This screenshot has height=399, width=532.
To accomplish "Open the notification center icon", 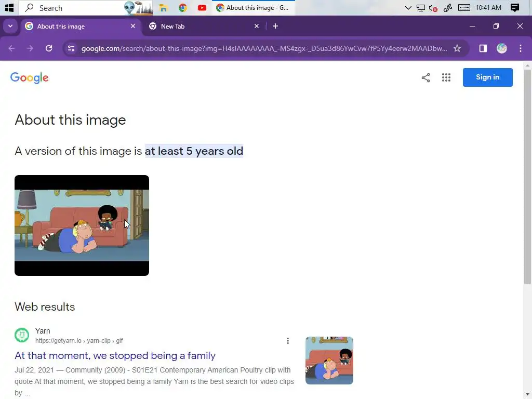I will point(515,8).
